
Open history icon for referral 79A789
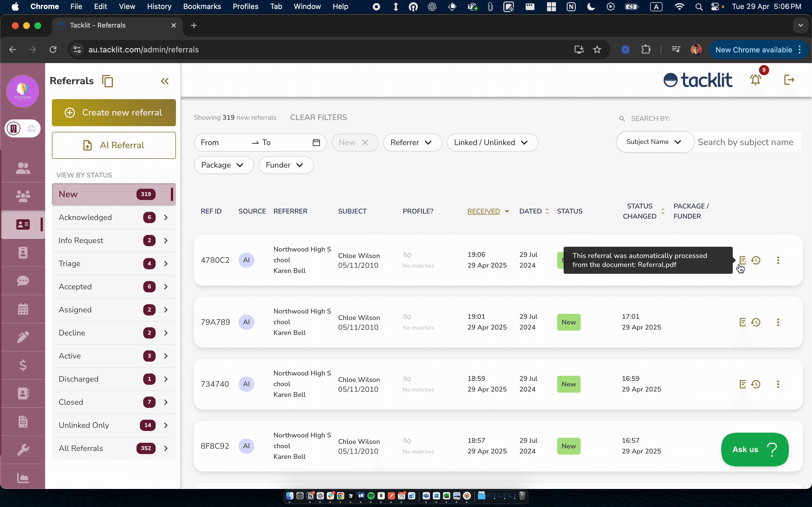tap(756, 322)
